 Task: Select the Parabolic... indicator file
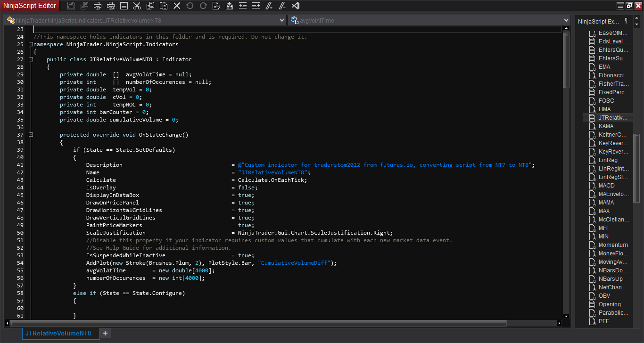[x=609, y=313]
